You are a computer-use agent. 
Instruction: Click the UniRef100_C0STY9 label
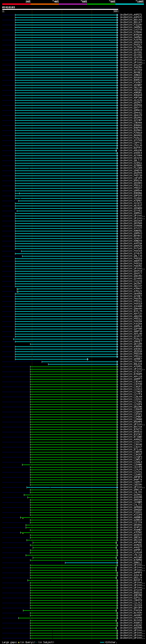click(131, 30)
